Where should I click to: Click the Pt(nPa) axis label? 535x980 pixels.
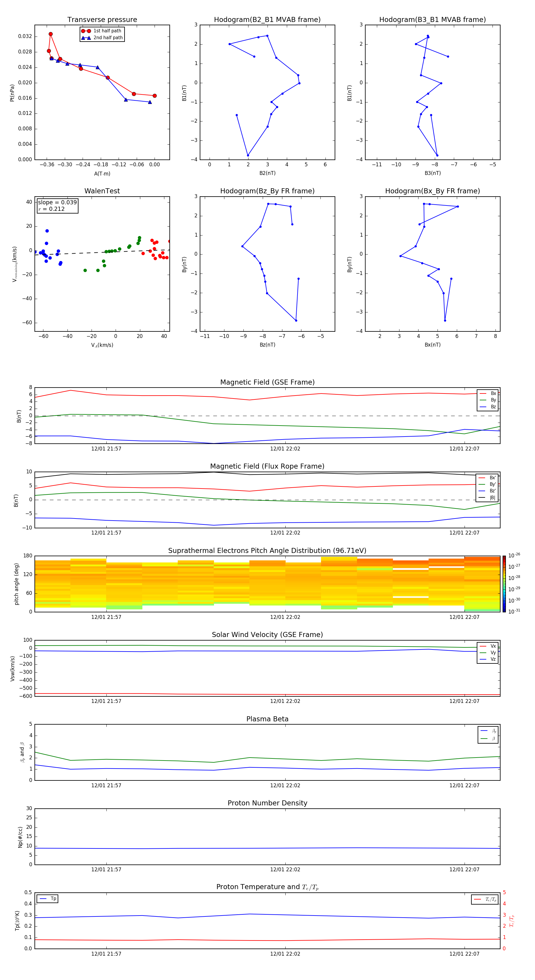point(12,92)
